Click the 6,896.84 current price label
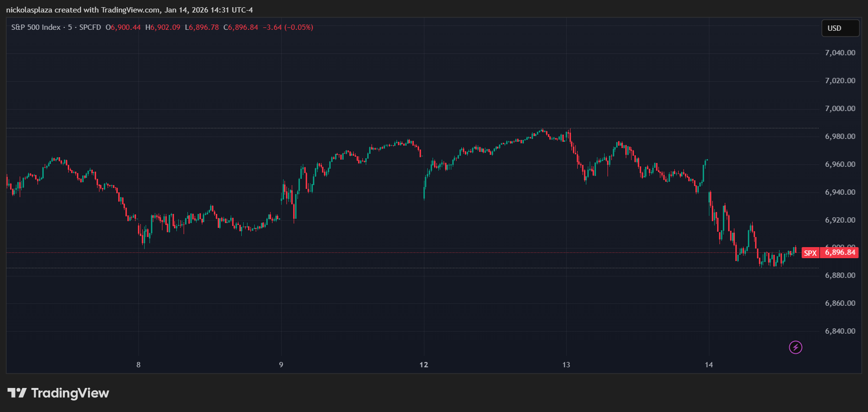Image resolution: width=868 pixels, height=412 pixels. (840, 252)
